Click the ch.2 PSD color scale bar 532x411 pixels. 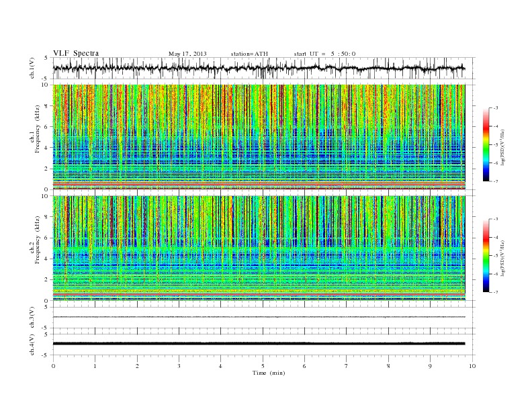pyautogui.click(x=486, y=256)
